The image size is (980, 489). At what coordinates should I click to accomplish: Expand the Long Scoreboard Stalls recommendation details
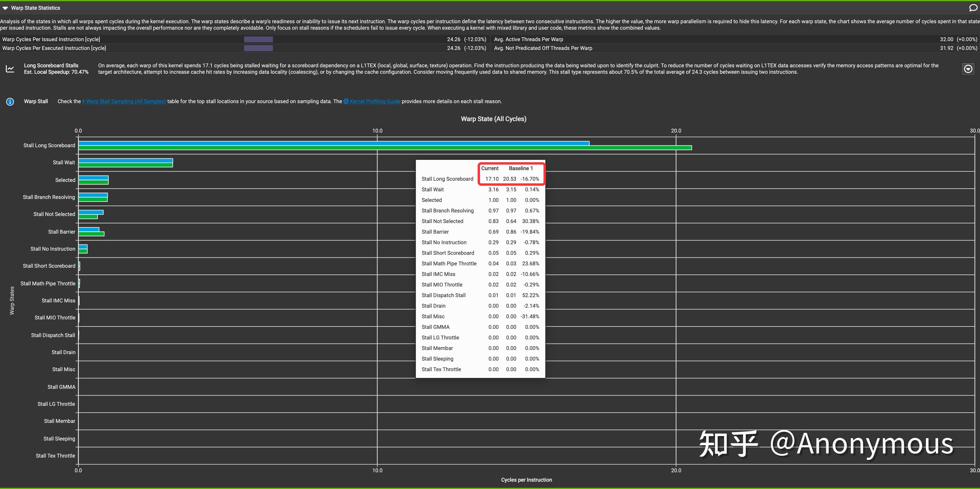click(968, 69)
